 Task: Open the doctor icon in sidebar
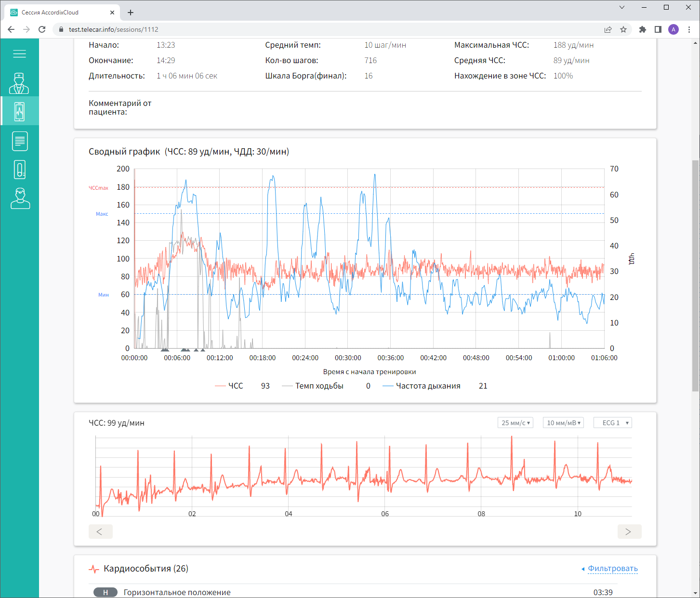coord(19,83)
